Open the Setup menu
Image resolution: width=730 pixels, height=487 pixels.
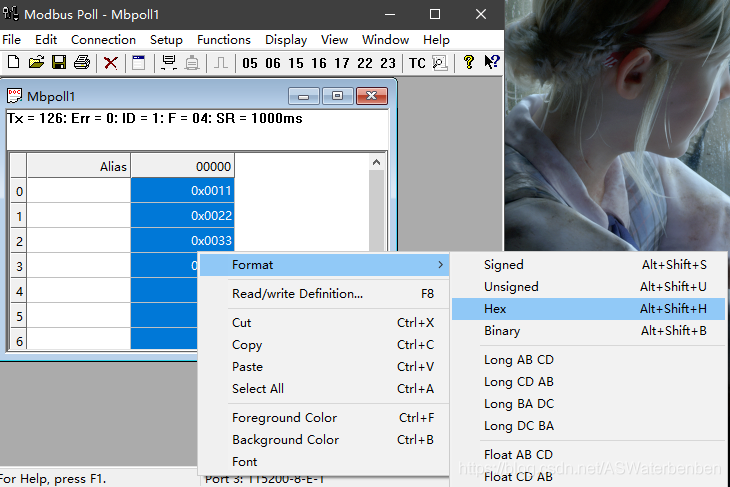[166, 40]
